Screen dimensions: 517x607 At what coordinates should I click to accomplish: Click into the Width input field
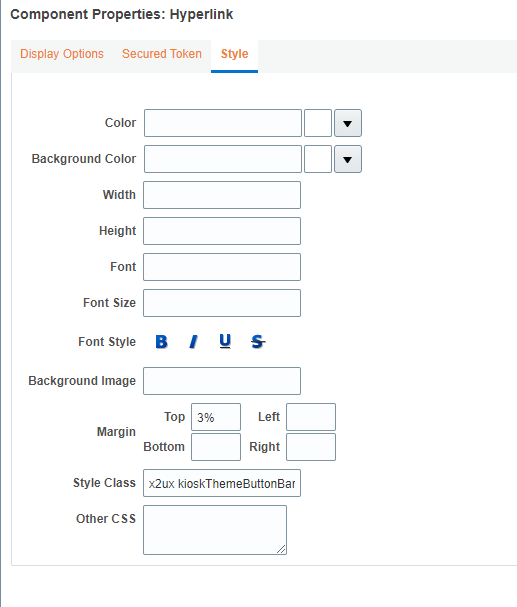pos(222,195)
